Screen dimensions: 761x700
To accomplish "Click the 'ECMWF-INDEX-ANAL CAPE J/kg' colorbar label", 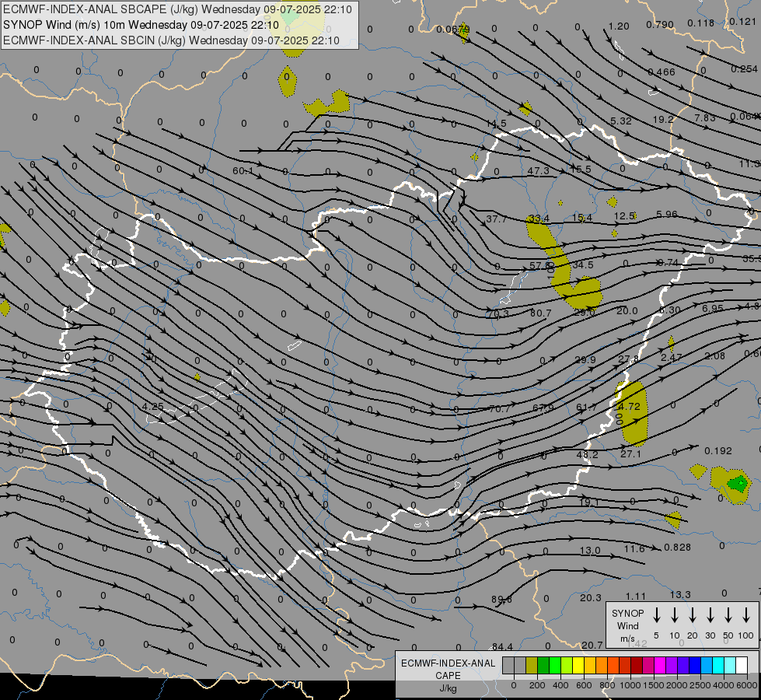I will 448,675.
